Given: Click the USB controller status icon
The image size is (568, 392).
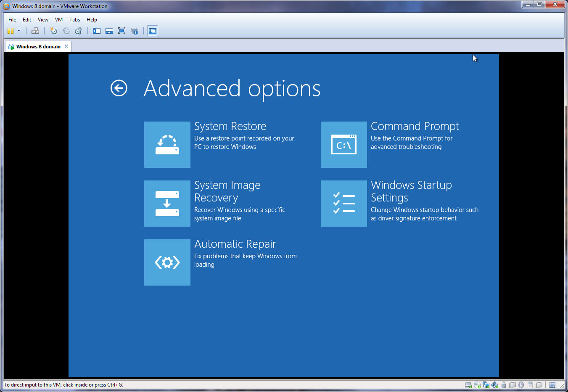Looking at the screenshot, I should tap(504, 385).
